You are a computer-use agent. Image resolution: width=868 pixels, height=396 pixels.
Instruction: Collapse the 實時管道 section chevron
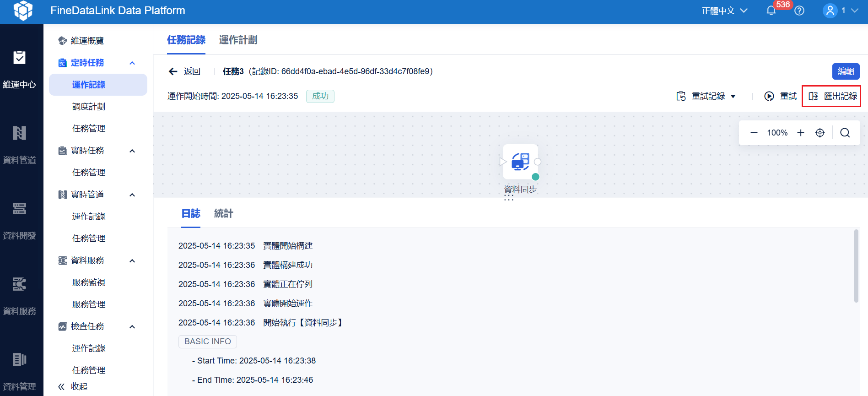(132, 195)
